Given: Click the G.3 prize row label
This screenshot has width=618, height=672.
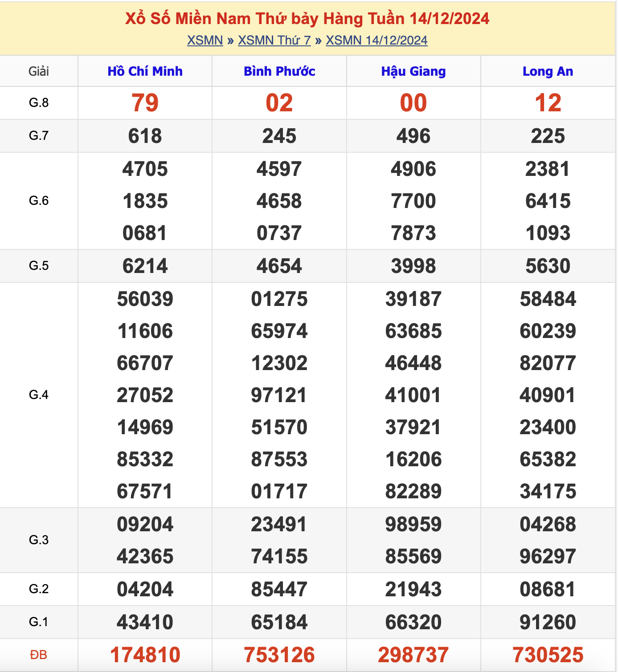Looking at the screenshot, I should [39, 540].
